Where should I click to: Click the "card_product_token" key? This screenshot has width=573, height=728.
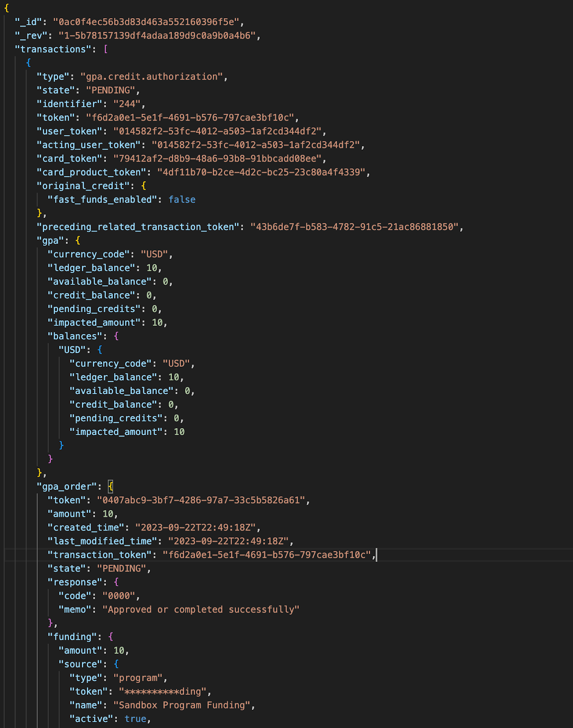tap(91, 172)
